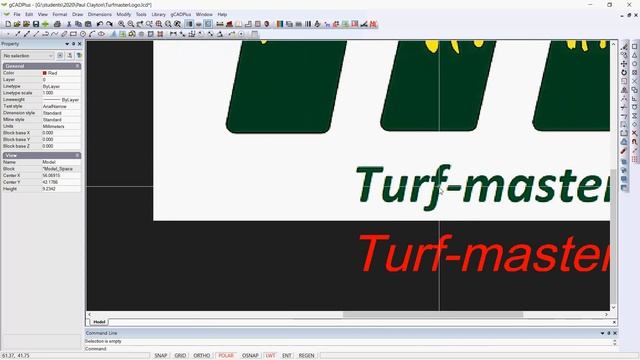Toggle OSNAP in status bar
640x360 pixels.
[250, 356]
